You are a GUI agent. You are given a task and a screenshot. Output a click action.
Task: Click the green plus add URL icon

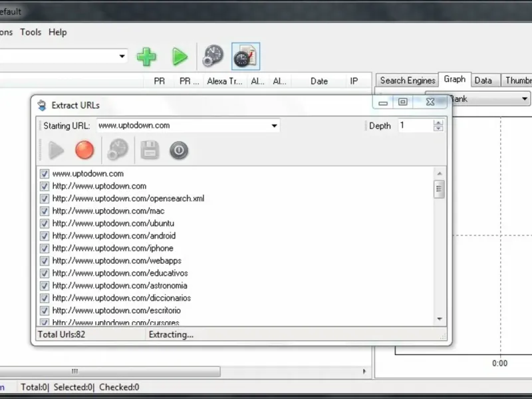pyautogui.click(x=146, y=57)
